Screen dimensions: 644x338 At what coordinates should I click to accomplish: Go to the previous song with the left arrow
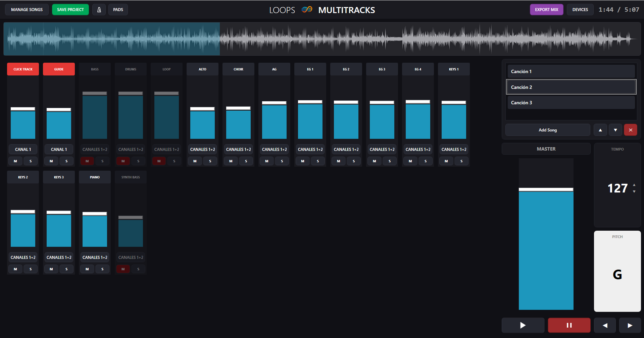(605, 325)
